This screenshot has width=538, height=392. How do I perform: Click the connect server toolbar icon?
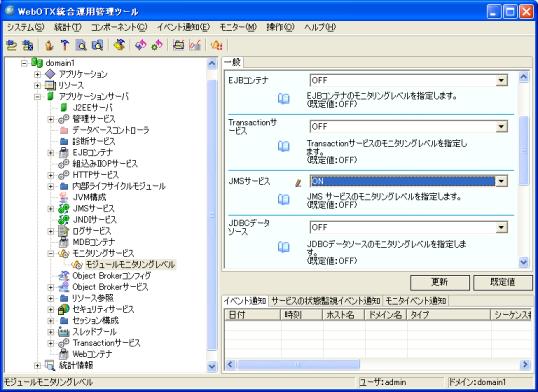tap(12, 45)
